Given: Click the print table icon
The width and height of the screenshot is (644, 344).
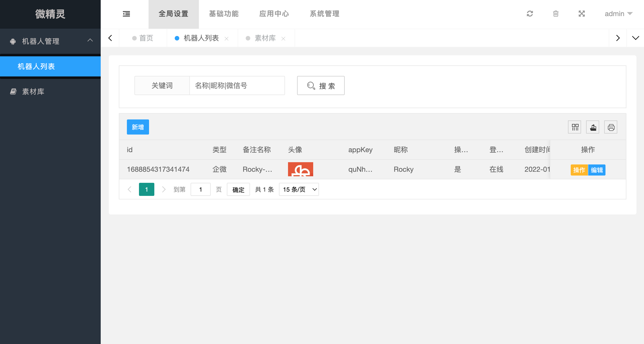Looking at the screenshot, I should tap(611, 127).
